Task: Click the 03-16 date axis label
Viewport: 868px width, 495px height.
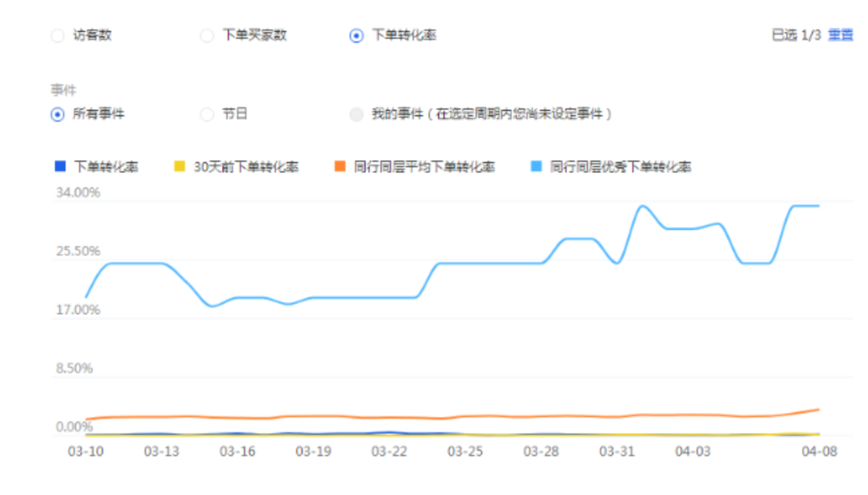Action: tap(237, 452)
